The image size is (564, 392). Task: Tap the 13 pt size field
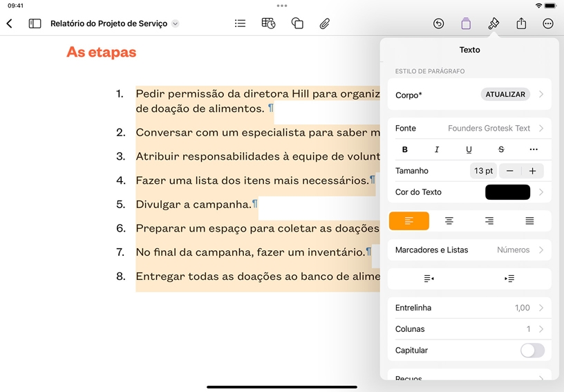483,171
